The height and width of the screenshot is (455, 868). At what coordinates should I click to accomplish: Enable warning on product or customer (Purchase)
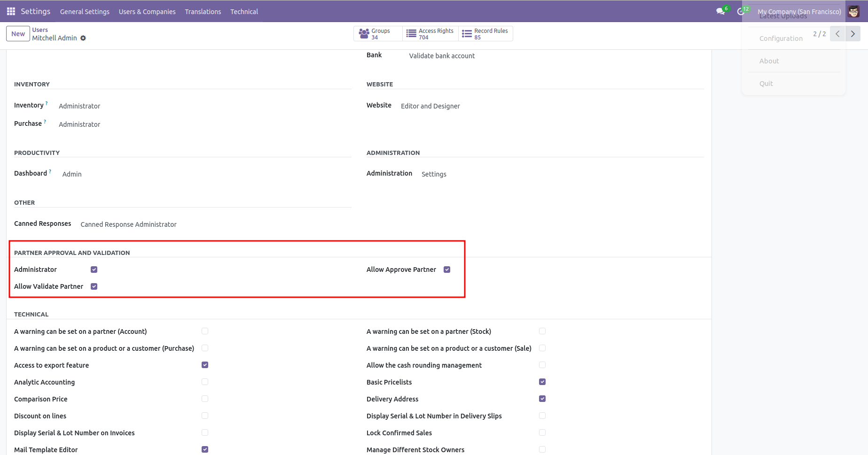(205, 348)
